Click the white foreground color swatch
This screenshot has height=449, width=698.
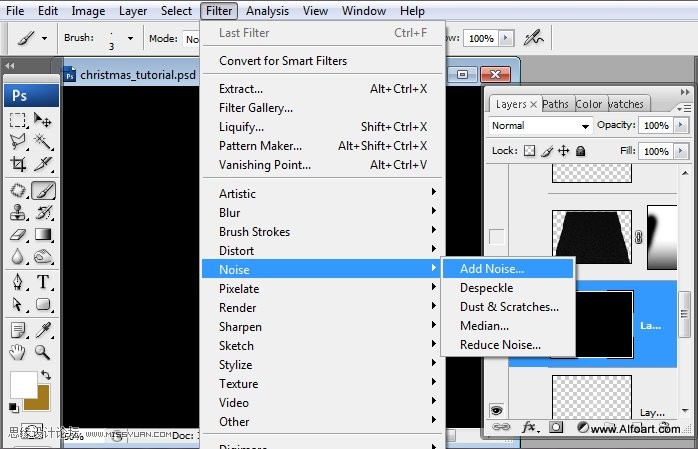(23, 385)
